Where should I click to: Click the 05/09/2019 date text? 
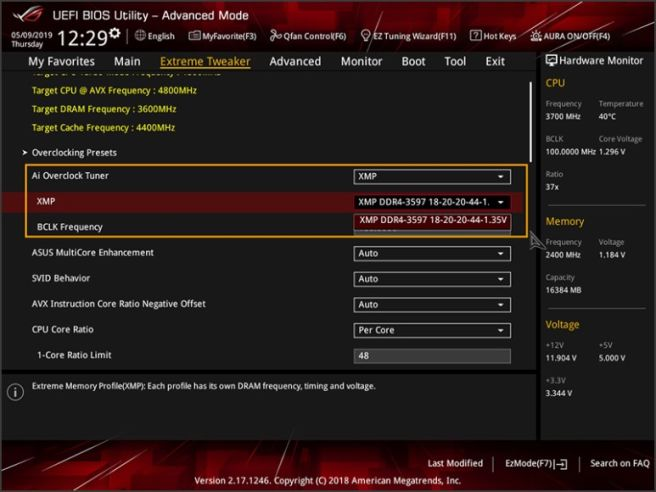point(32,35)
